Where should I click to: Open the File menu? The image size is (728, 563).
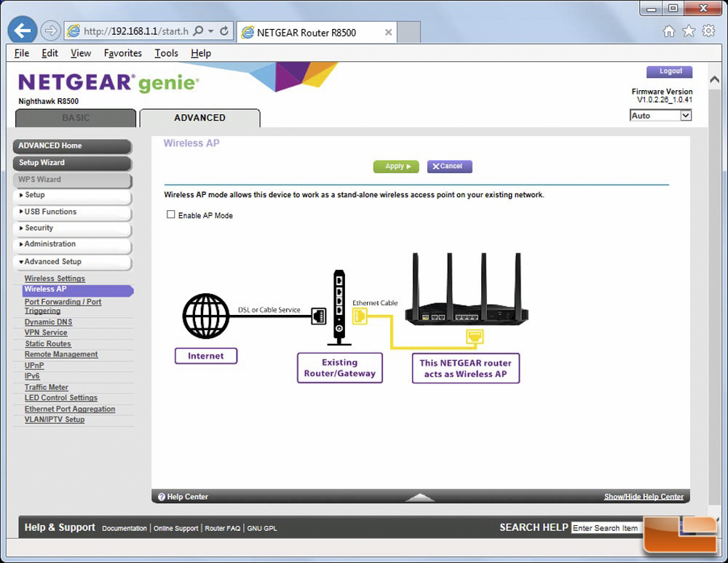[22, 53]
